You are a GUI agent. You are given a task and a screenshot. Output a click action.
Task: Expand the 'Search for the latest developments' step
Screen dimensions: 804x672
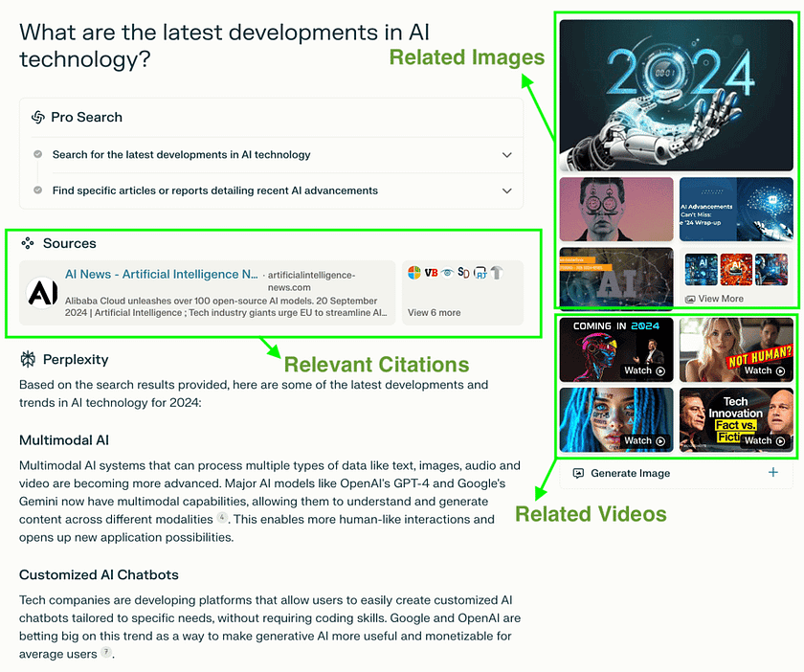coord(506,155)
